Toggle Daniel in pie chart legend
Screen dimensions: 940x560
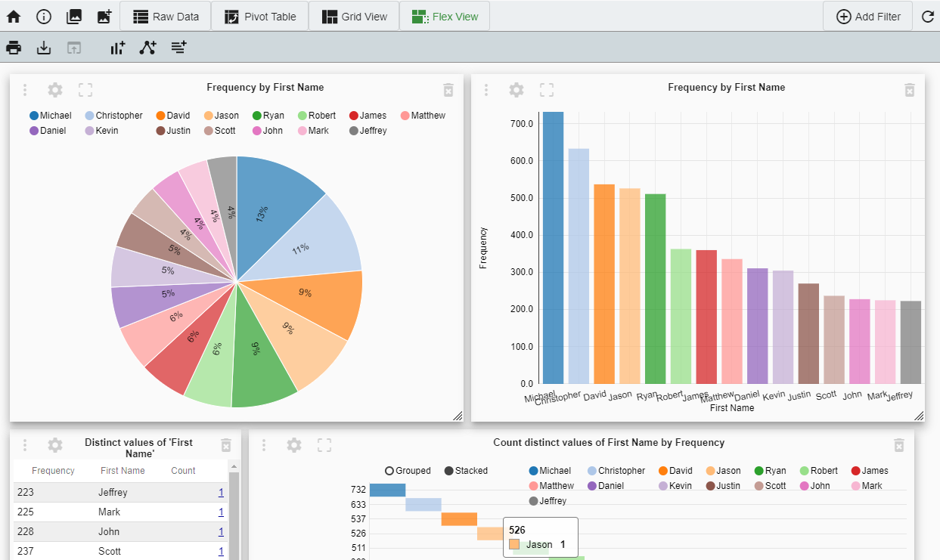[x=47, y=131]
